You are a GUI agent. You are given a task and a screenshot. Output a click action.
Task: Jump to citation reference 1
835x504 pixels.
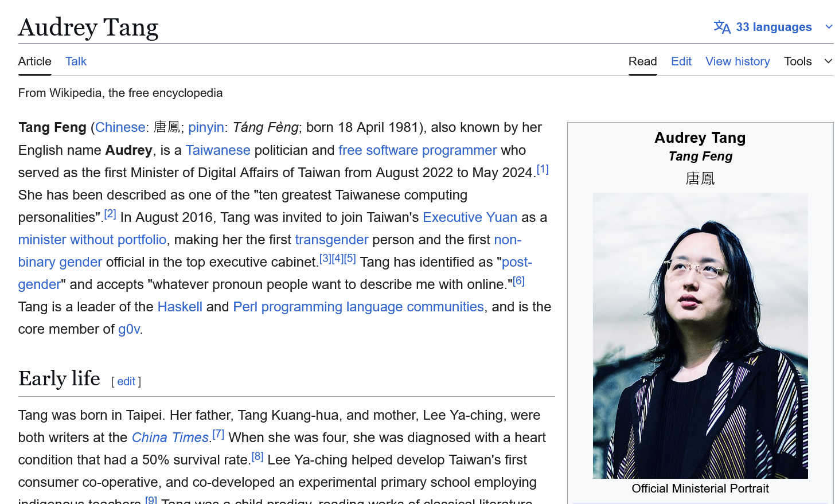point(543,169)
